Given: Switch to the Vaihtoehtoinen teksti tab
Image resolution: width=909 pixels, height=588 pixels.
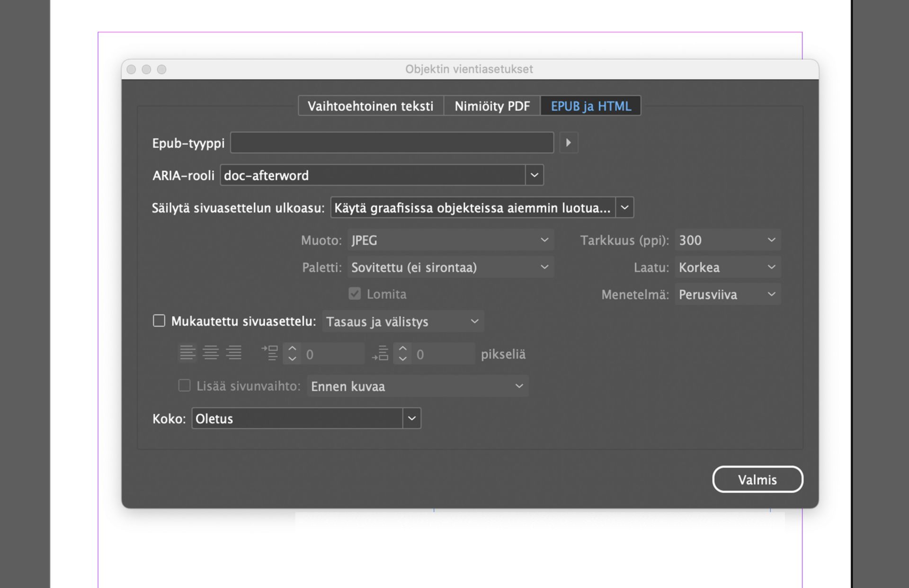Looking at the screenshot, I should [371, 106].
